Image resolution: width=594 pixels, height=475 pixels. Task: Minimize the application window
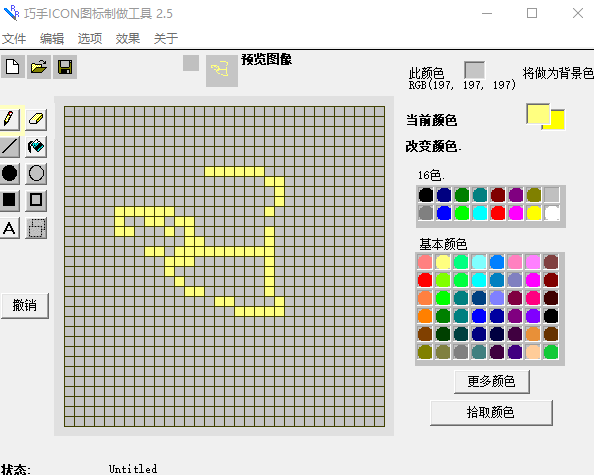487,13
